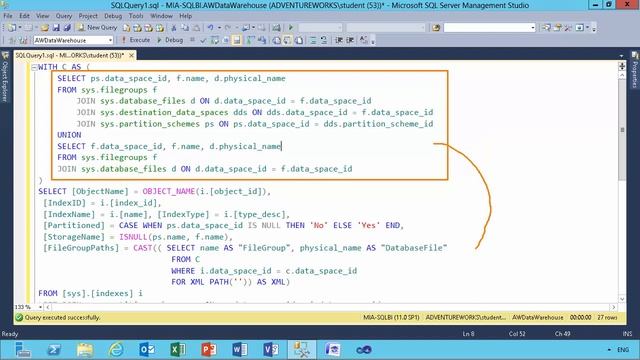Increase the indent of selected lines
Image resolution: width=640 pixels, height=360 pixels.
pos(350,40)
